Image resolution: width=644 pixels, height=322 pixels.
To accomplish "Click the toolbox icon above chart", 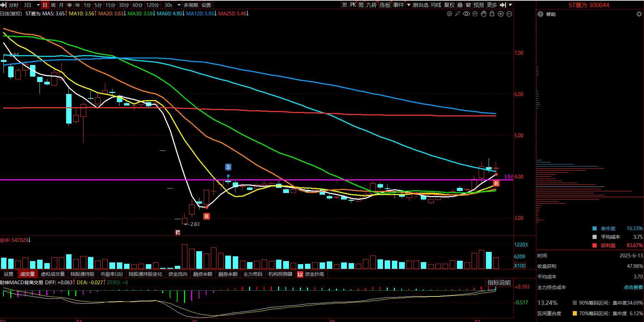I will pos(475,14).
